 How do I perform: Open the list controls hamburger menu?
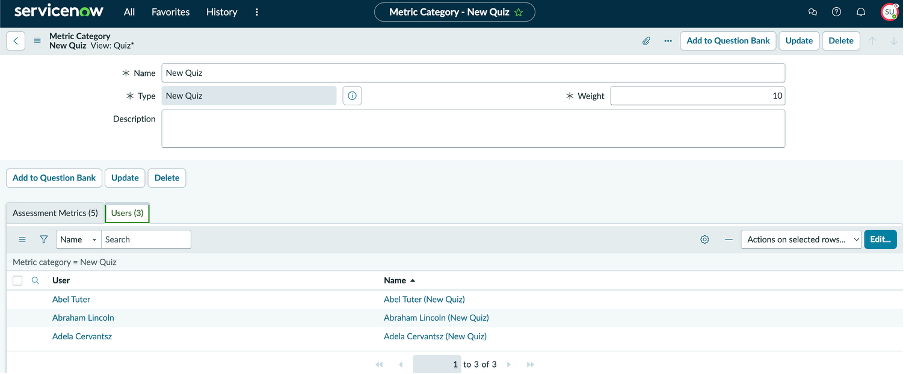click(22, 240)
